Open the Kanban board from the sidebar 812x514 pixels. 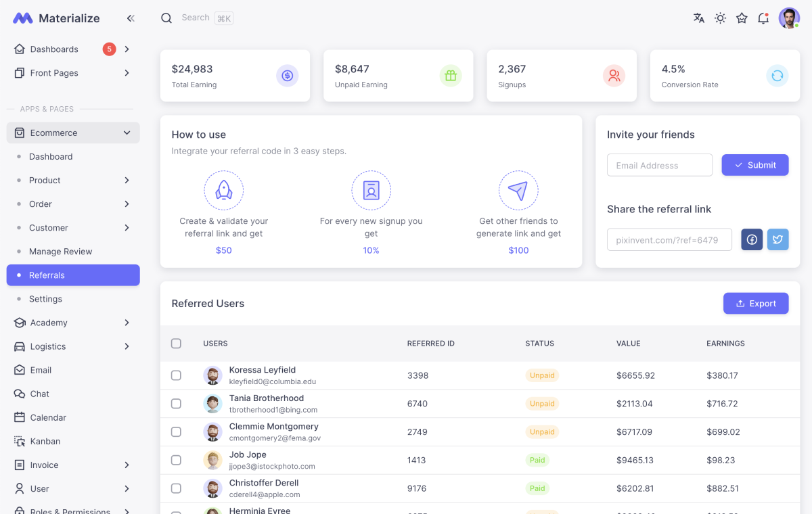[x=44, y=441]
